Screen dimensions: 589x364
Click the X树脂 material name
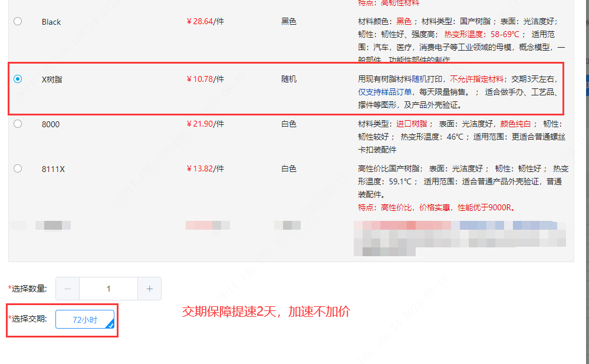(x=52, y=79)
